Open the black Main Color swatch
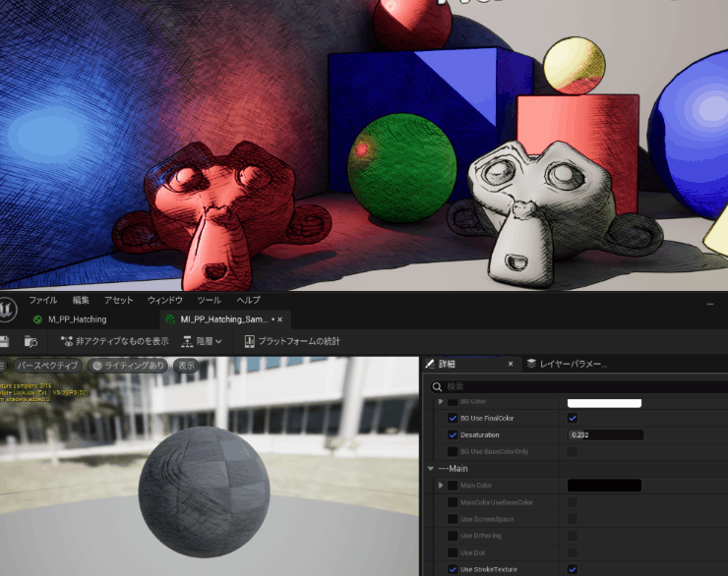This screenshot has height=576, width=728. [604, 486]
